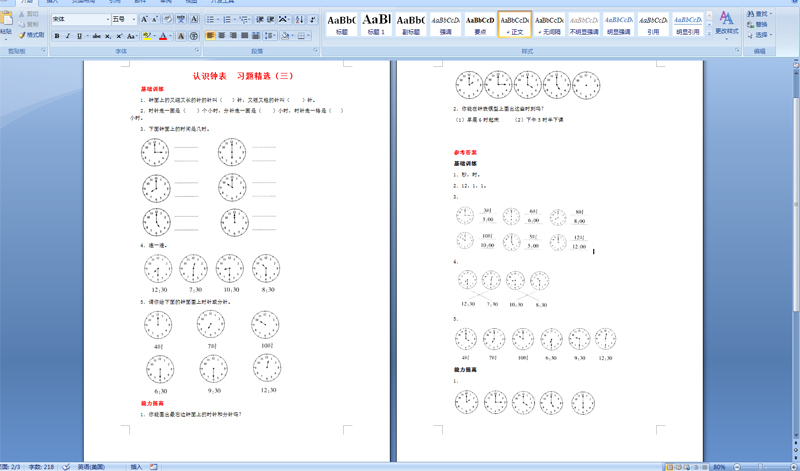Click the Phonetic Guide (文) icon
This screenshot has height=471, width=800.
[x=181, y=19]
